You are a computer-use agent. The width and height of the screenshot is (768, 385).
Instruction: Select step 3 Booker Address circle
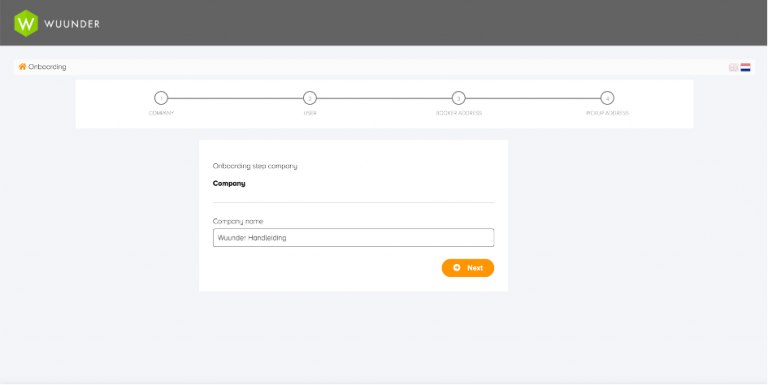[458, 98]
